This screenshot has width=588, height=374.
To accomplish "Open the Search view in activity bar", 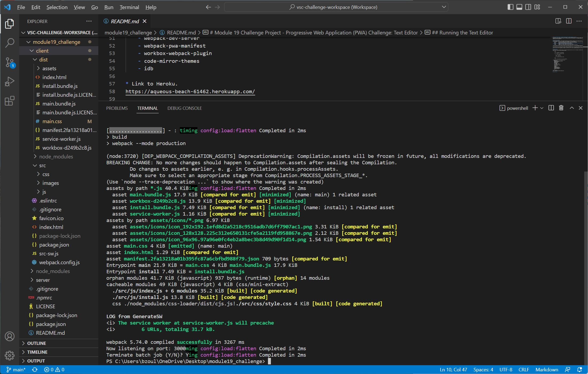I will (10, 43).
